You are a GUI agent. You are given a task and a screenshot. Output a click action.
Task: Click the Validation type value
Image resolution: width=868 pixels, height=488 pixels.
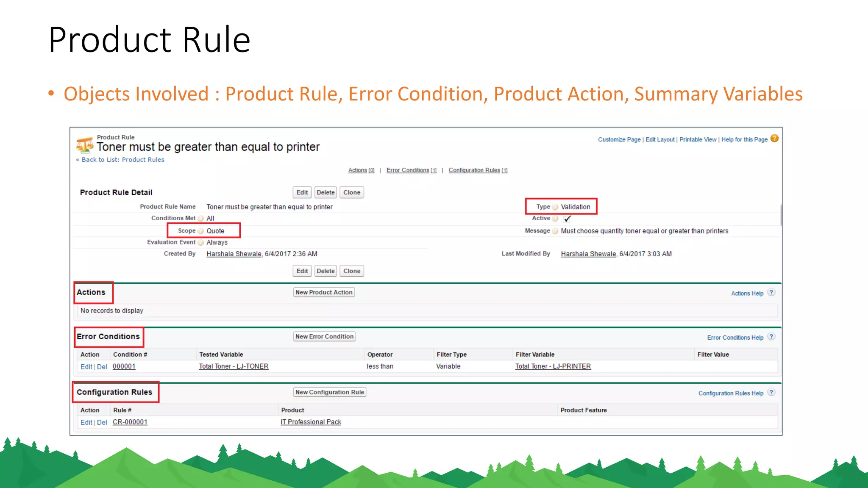(575, 207)
